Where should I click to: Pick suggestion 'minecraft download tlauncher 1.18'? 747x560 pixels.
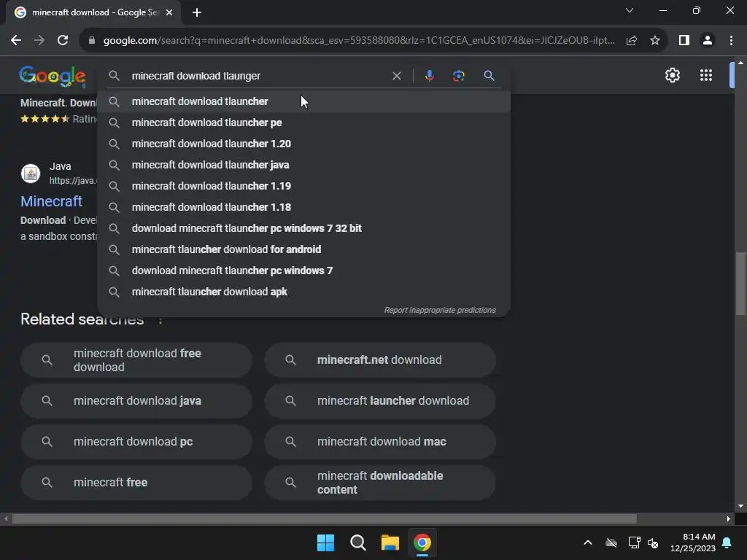[304, 207]
